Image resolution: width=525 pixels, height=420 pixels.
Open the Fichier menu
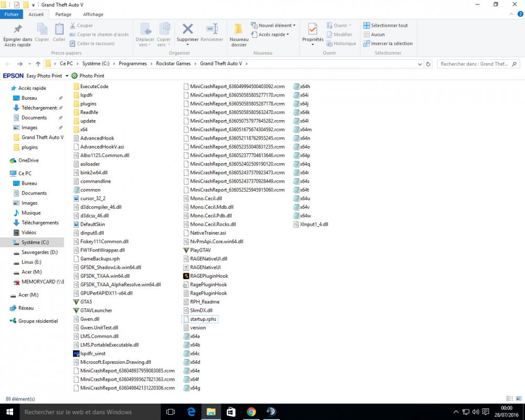pyautogui.click(x=12, y=14)
